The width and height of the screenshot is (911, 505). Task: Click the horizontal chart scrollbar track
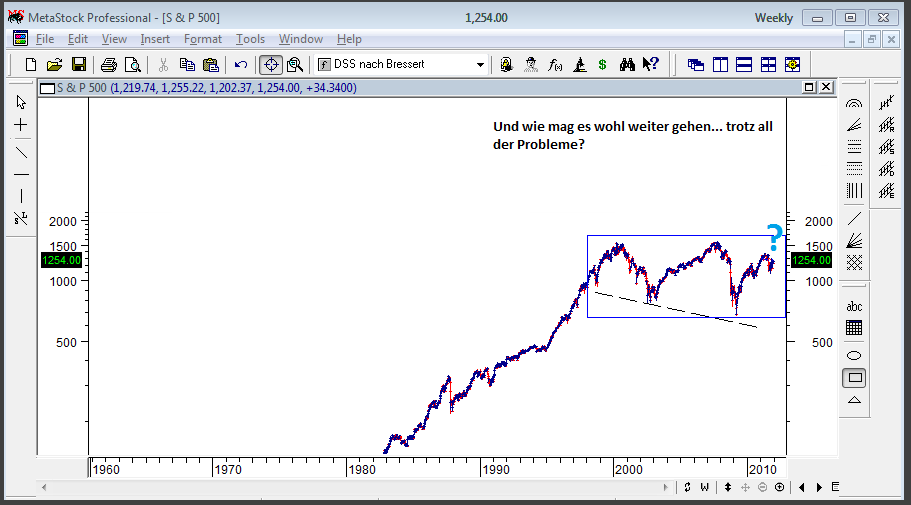point(350,487)
